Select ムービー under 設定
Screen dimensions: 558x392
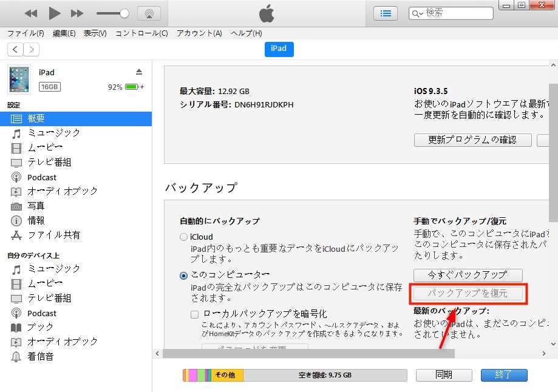tap(76, 147)
